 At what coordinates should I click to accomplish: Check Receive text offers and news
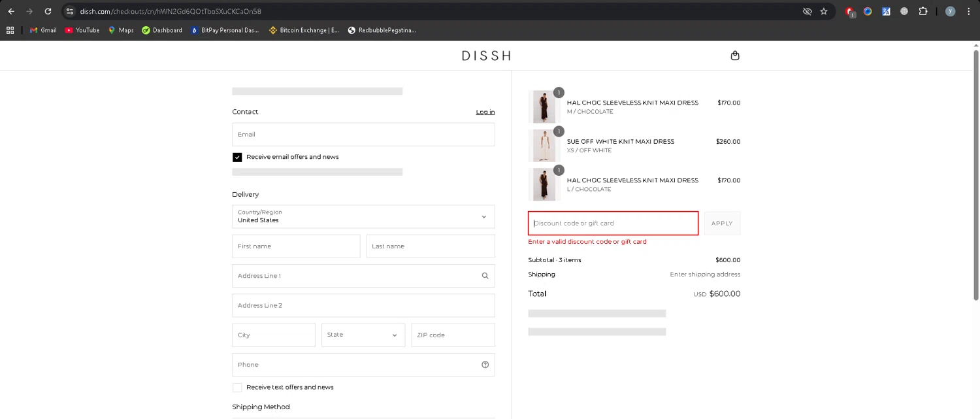(x=237, y=388)
